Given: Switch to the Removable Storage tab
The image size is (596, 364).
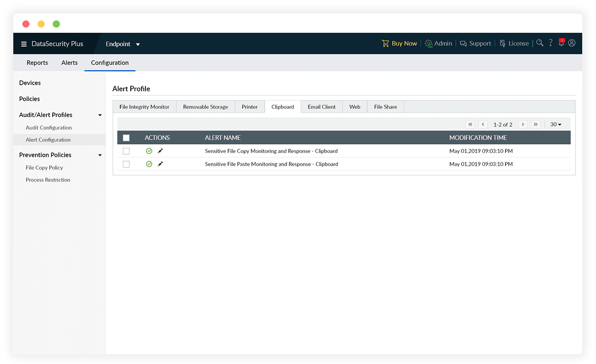Looking at the screenshot, I should tap(205, 107).
